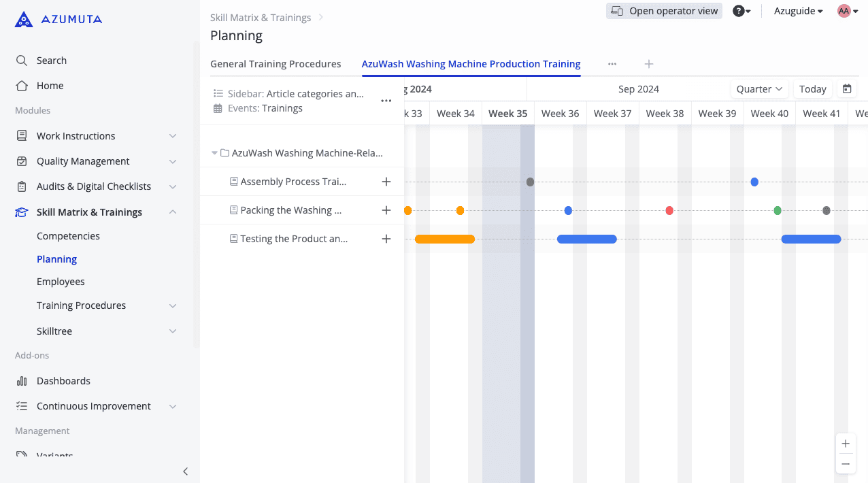Click the orange training bar in Week 34
Viewport: 868px width, 483px height.
pos(444,239)
